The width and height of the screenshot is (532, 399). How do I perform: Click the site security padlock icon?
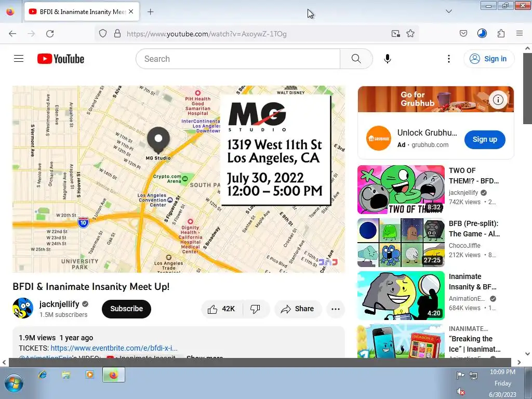[117, 34]
